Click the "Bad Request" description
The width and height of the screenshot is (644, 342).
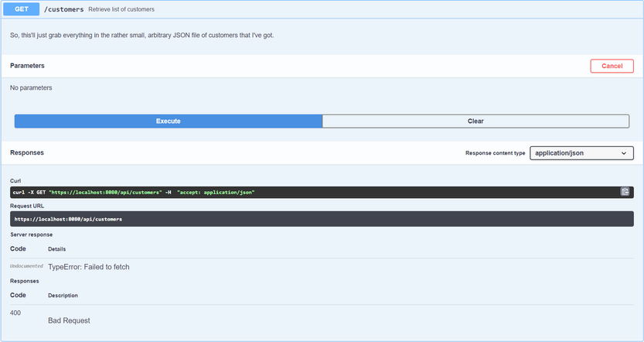tap(69, 320)
